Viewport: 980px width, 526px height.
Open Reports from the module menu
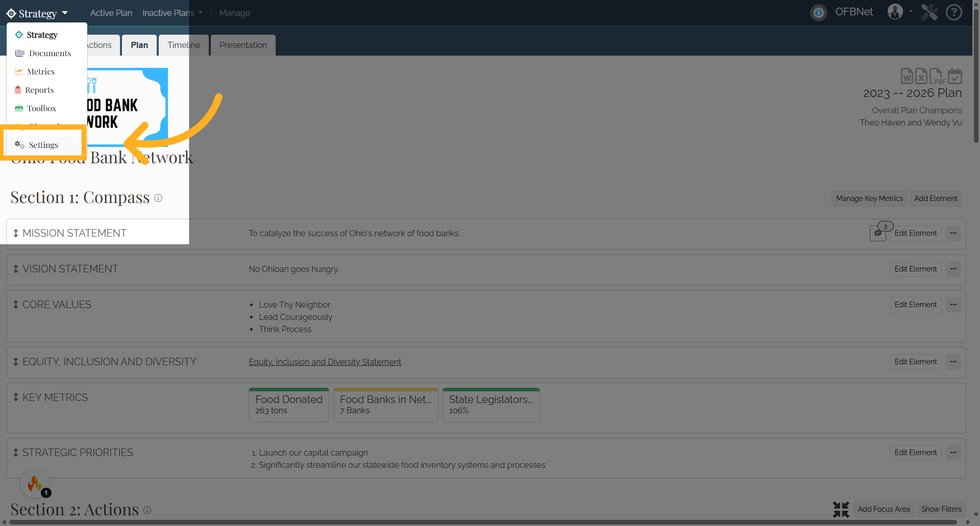(x=47, y=90)
